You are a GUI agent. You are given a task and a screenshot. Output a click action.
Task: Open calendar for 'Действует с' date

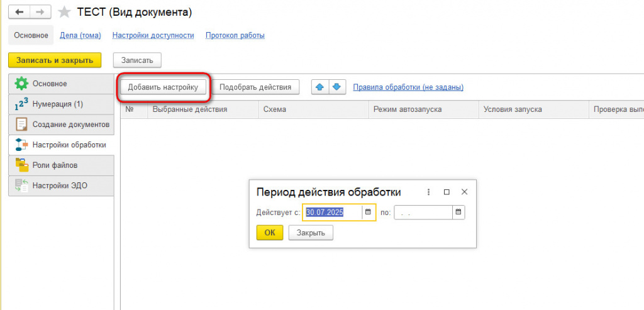click(368, 213)
